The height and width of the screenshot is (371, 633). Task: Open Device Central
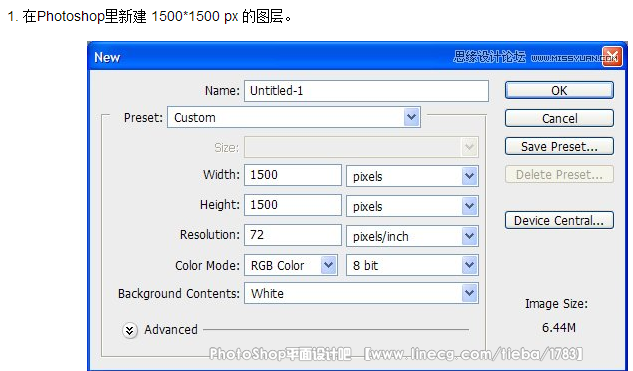coord(559,220)
